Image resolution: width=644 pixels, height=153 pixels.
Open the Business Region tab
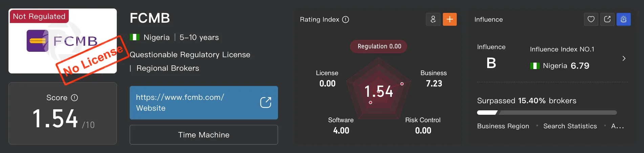point(503,126)
